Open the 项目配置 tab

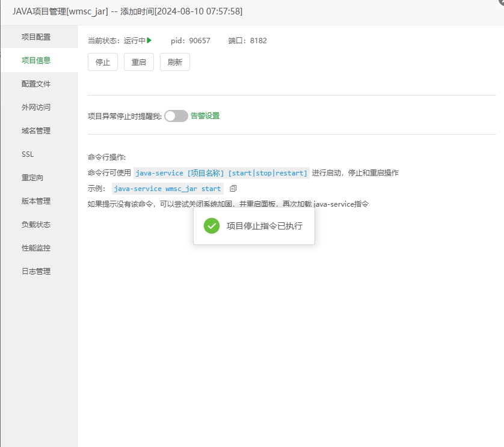click(x=39, y=37)
